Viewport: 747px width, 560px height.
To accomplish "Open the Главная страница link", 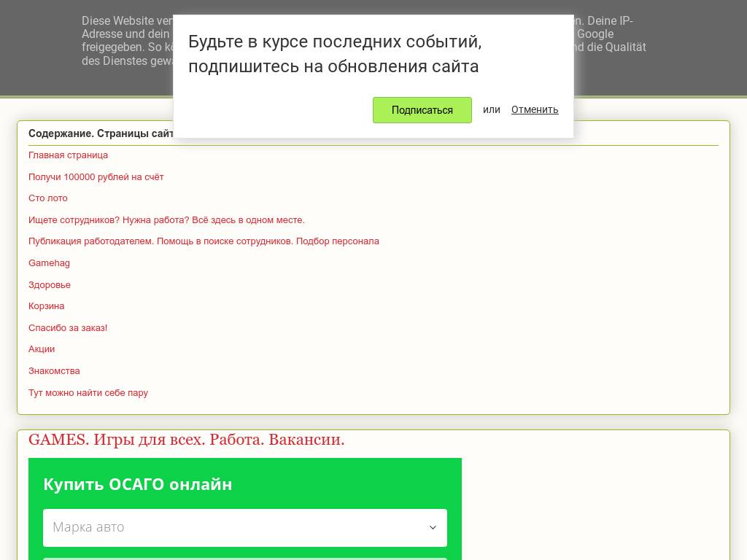I will [x=68, y=155].
